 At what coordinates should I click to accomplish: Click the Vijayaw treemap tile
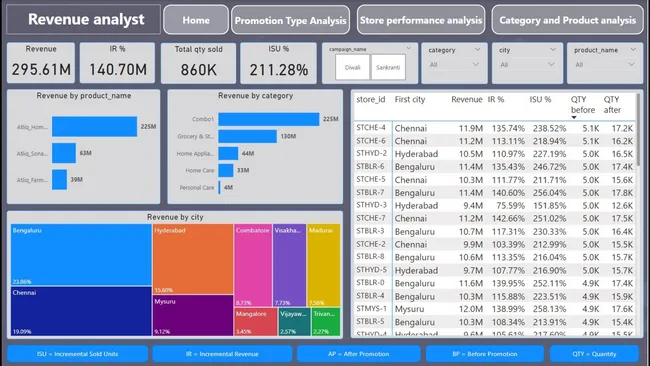tap(294, 322)
